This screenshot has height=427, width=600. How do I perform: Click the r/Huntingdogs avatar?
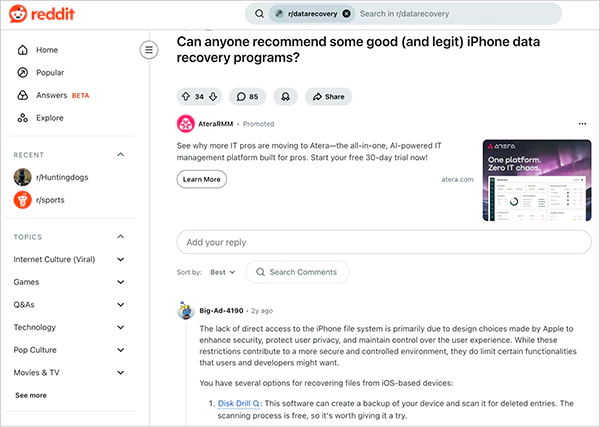coord(23,177)
